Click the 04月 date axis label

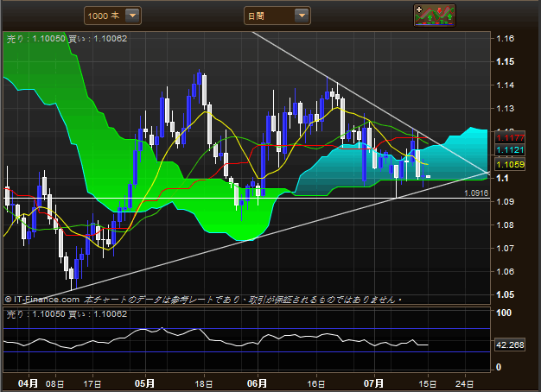click(x=28, y=383)
